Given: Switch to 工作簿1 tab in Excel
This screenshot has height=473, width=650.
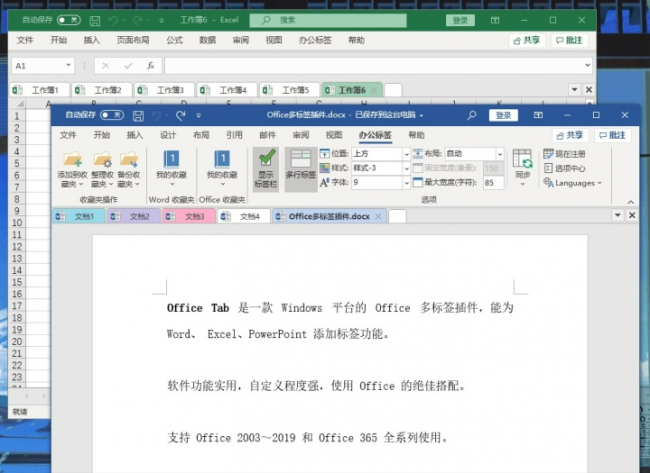Looking at the screenshot, I should (x=39, y=90).
